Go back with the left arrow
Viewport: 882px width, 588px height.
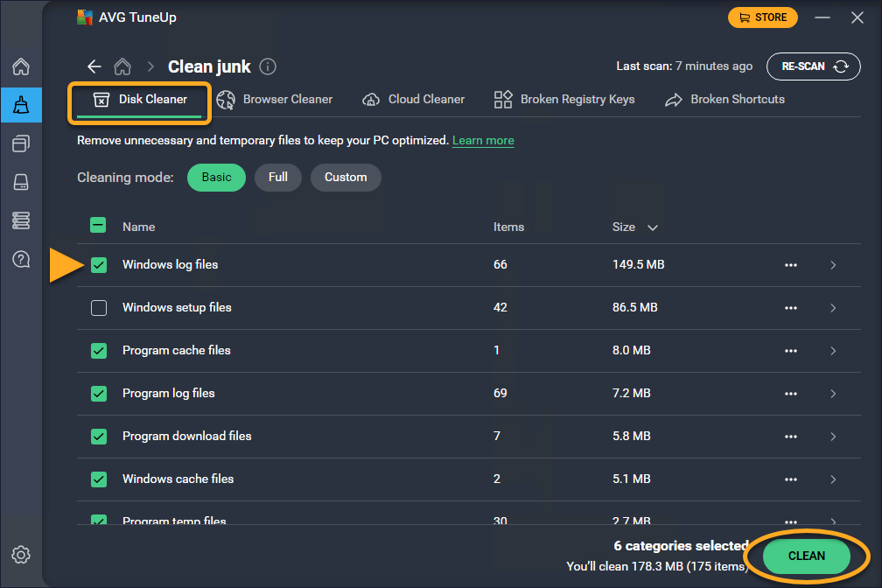coord(94,66)
